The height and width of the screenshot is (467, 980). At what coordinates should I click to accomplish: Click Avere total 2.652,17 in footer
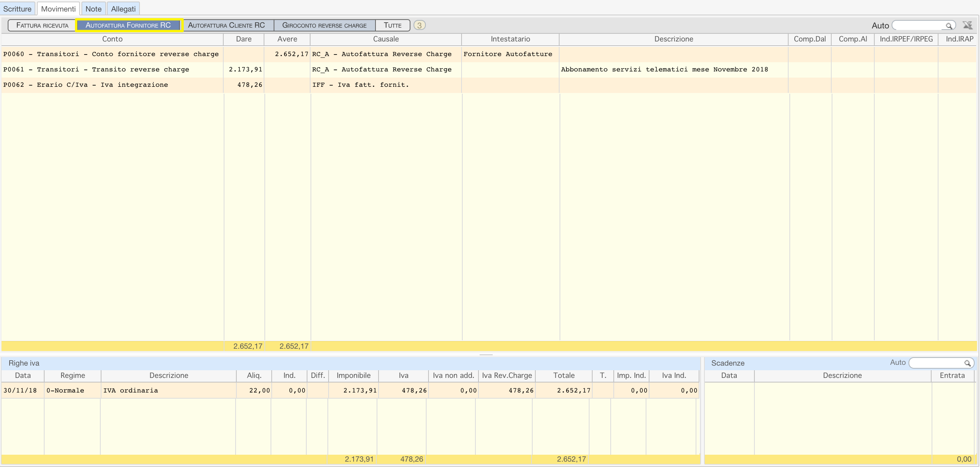tap(294, 346)
